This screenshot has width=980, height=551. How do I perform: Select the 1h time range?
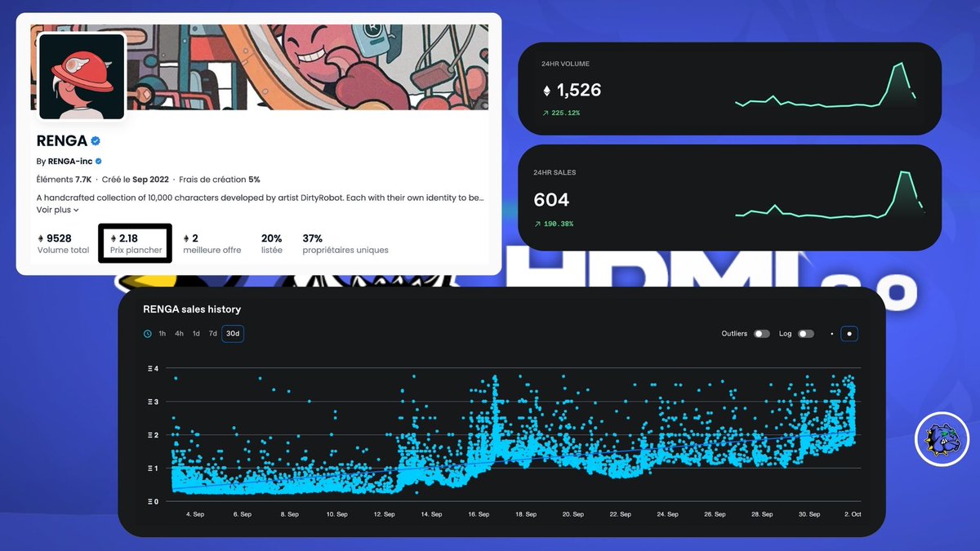click(x=162, y=333)
